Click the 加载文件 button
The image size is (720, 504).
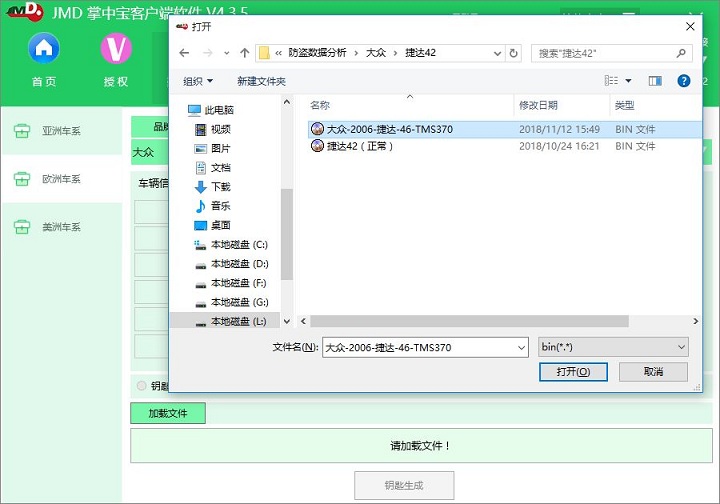click(168, 413)
